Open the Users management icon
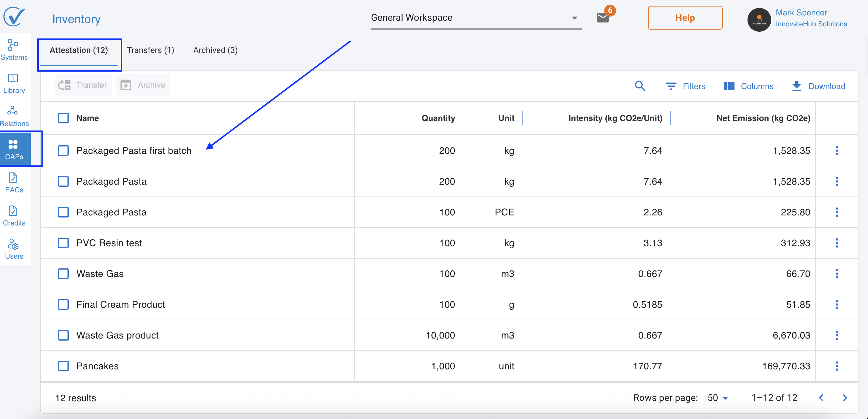The image size is (868, 419). click(14, 249)
